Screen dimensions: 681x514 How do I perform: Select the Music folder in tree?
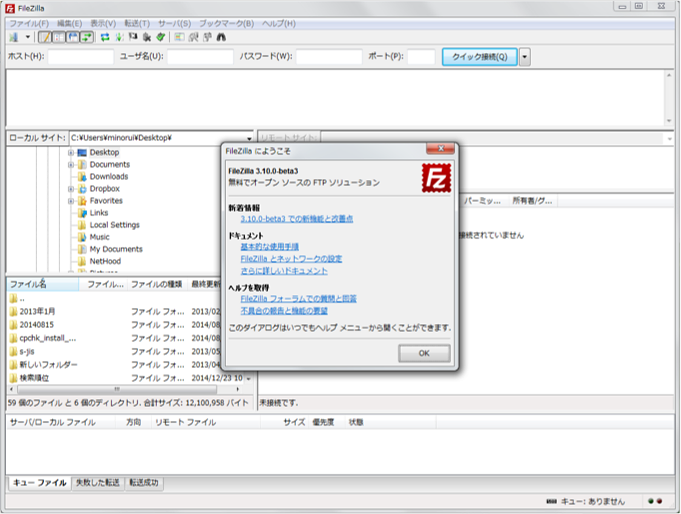click(99, 237)
